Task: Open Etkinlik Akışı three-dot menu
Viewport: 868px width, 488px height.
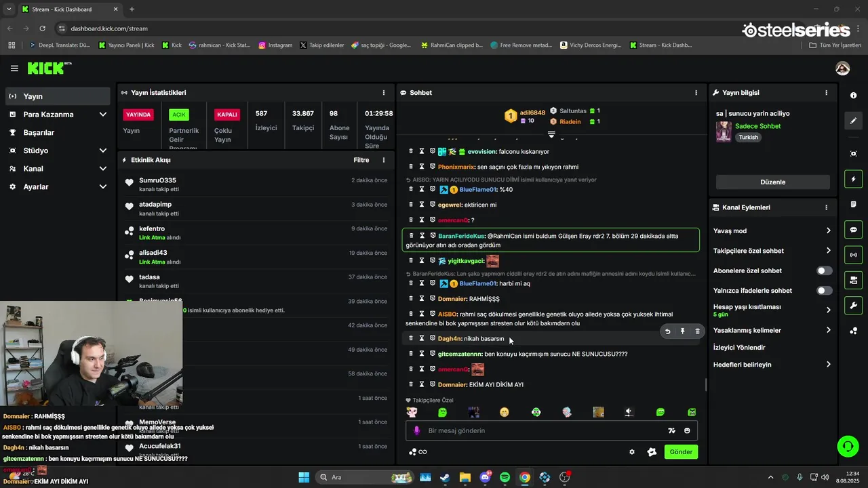Action: (x=384, y=160)
